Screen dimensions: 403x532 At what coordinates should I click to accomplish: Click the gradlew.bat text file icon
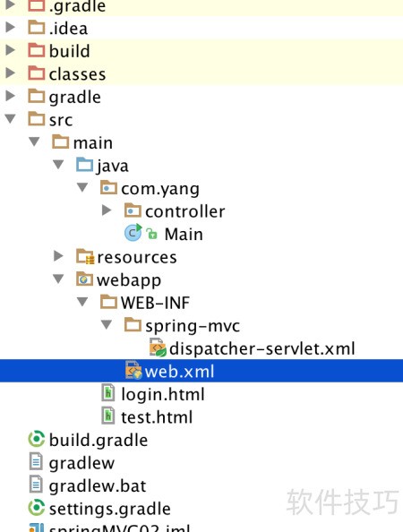36,485
